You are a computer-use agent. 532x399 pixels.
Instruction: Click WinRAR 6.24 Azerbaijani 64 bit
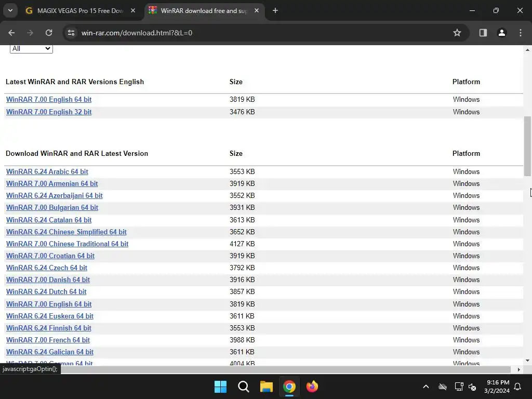[x=54, y=196]
